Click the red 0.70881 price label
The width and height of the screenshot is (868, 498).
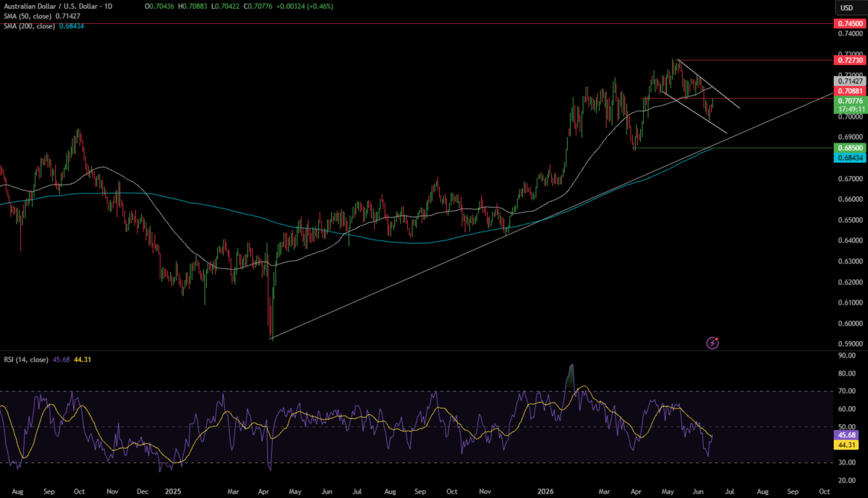(x=851, y=91)
